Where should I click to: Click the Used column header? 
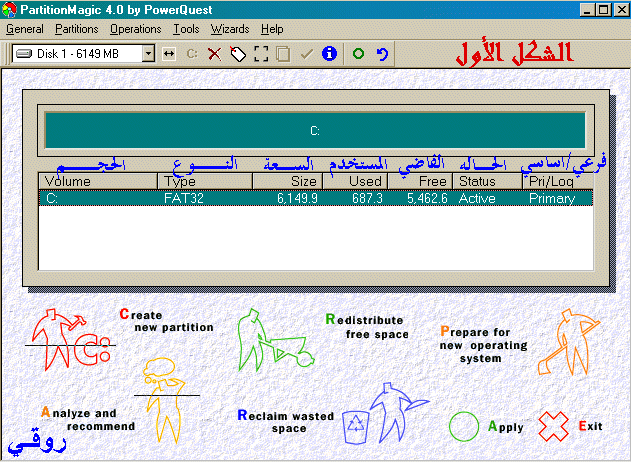(x=355, y=181)
